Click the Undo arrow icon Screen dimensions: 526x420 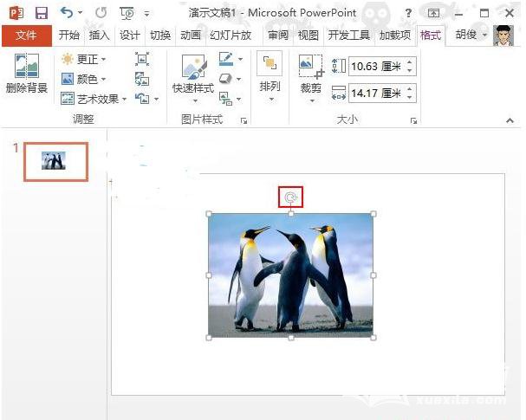[67, 13]
